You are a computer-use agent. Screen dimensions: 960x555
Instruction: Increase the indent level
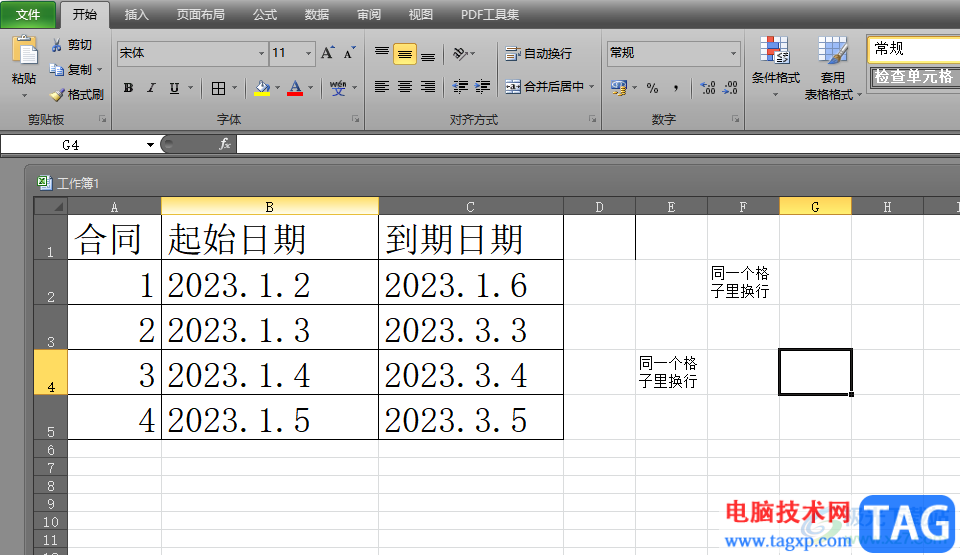coord(482,87)
